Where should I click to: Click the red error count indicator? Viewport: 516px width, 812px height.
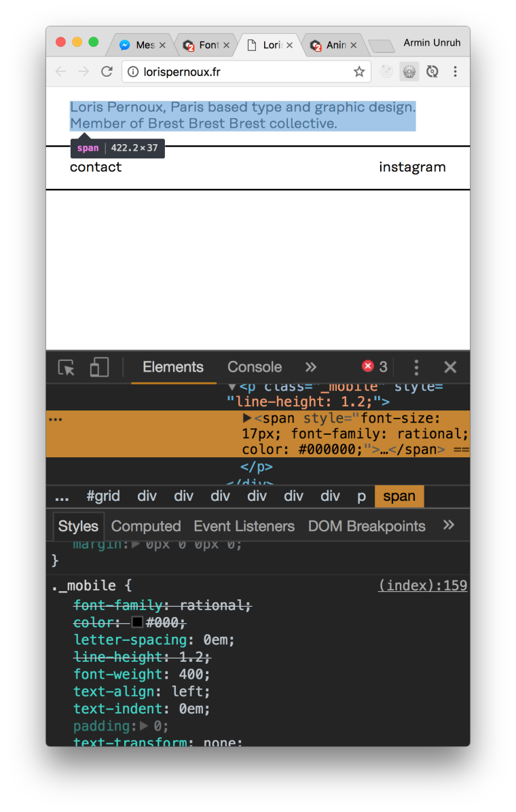pyautogui.click(x=374, y=367)
